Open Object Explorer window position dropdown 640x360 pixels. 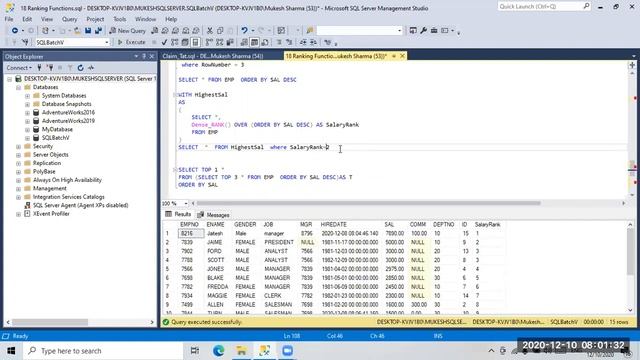tap(136, 56)
